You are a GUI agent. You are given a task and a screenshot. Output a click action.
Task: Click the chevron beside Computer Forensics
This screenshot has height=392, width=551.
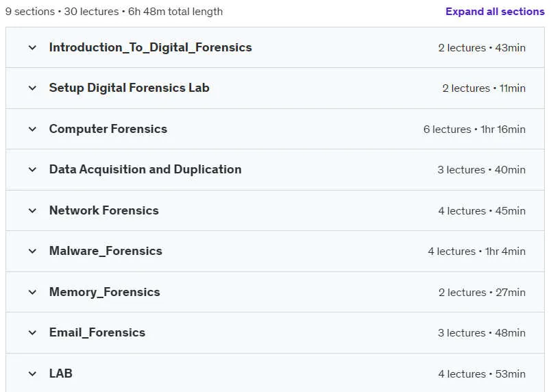click(32, 130)
